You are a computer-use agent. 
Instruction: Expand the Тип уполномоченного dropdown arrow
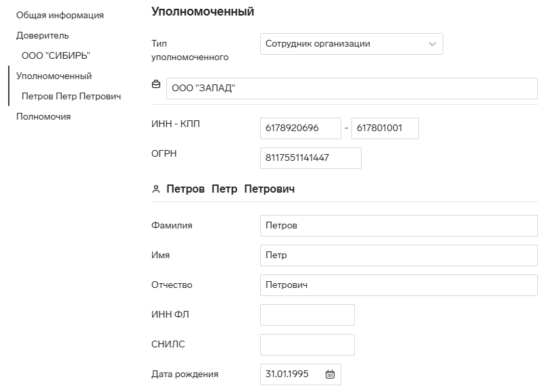click(x=432, y=44)
